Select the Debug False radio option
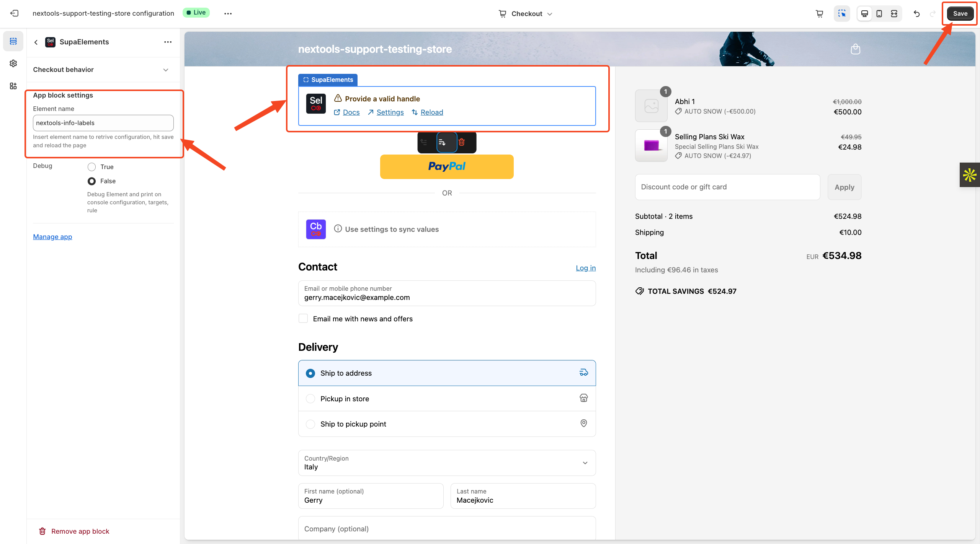Image resolution: width=980 pixels, height=544 pixels. coord(91,181)
